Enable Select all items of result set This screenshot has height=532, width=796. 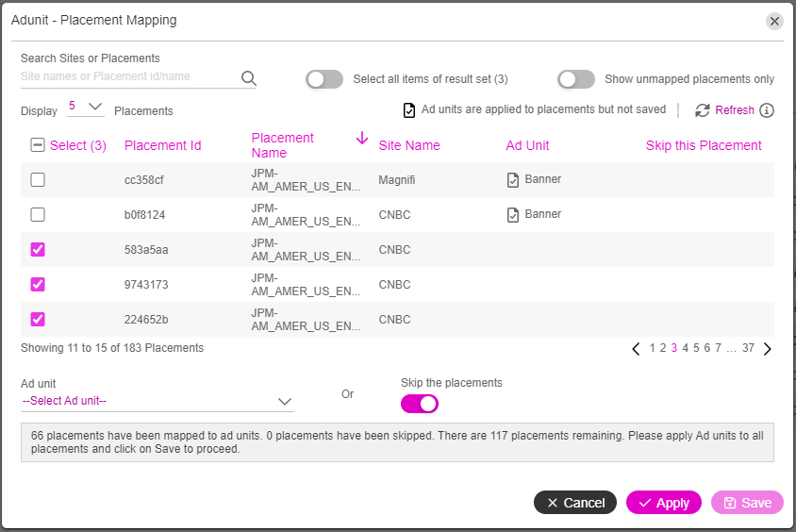(324, 79)
